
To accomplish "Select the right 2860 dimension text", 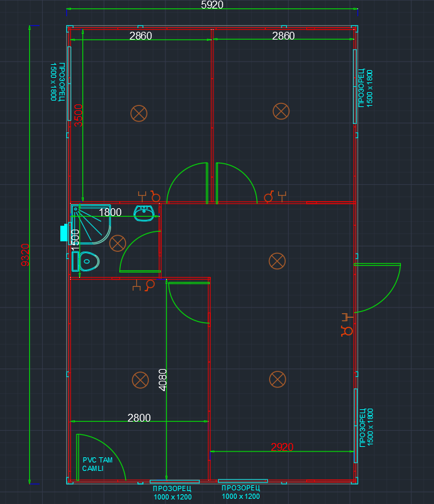I will (283, 36).
